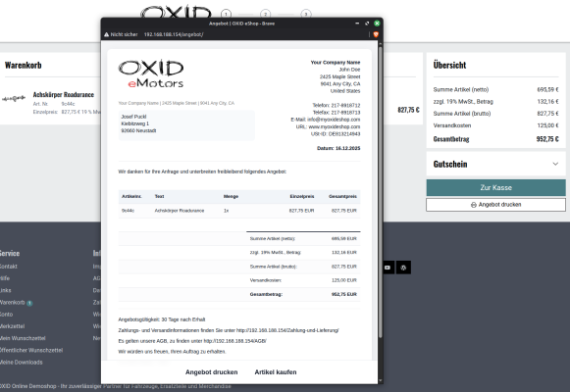Open the social icon right of YouTube
570x392 pixels.
pyautogui.click(x=403, y=268)
